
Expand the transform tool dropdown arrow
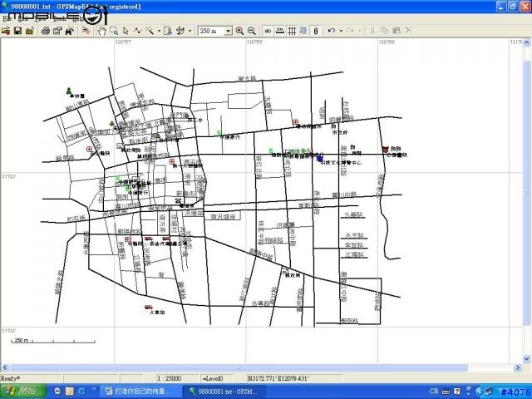coord(190,31)
